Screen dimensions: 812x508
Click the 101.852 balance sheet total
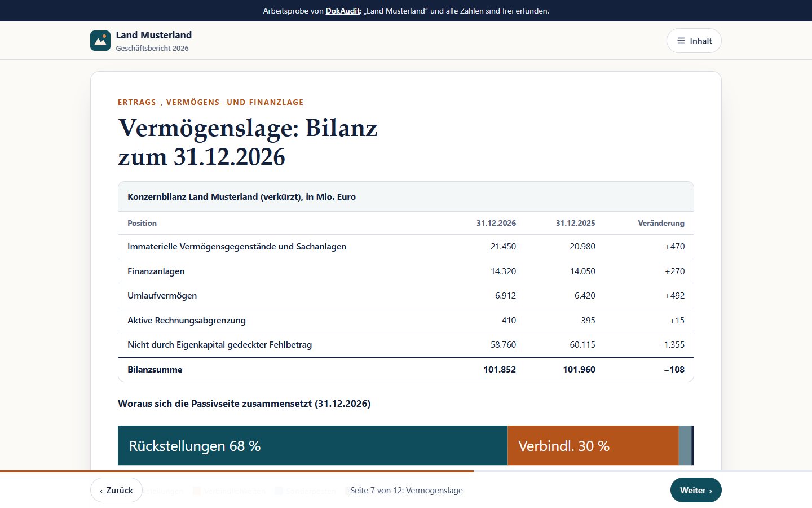tap(500, 369)
